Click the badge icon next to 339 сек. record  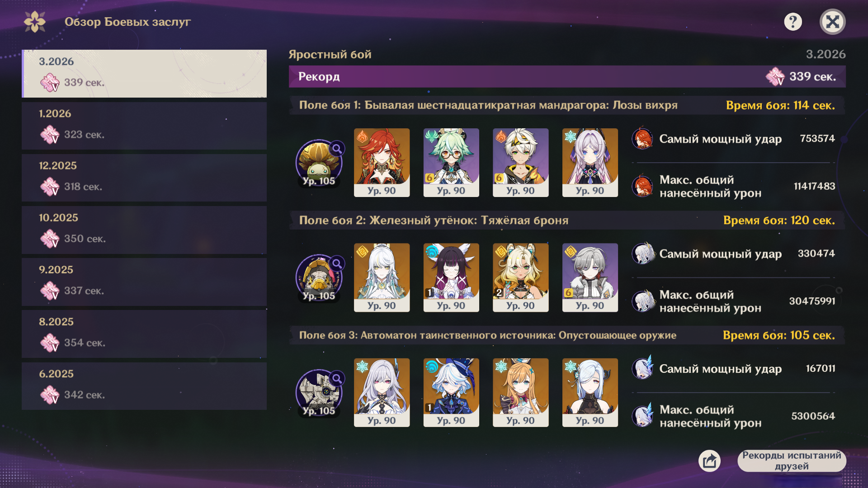pos(775,77)
